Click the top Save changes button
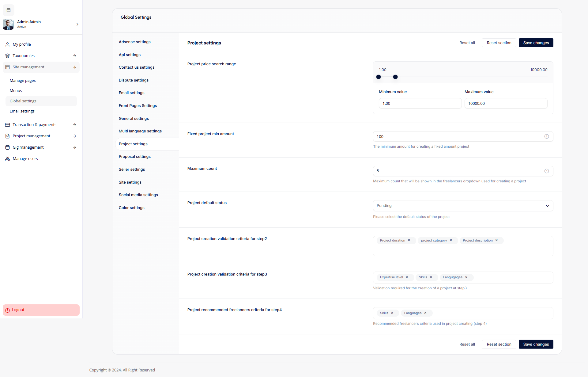The width and height of the screenshot is (588, 377). (x=536, y=43)
